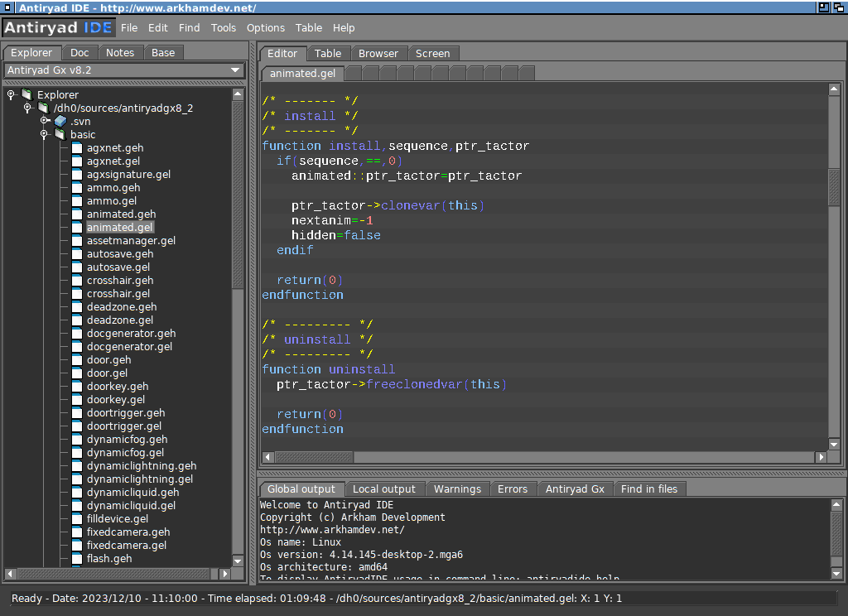Open the Tools menu
The height and width of the screenshot is (616, 848).
(x=224, y=27)
